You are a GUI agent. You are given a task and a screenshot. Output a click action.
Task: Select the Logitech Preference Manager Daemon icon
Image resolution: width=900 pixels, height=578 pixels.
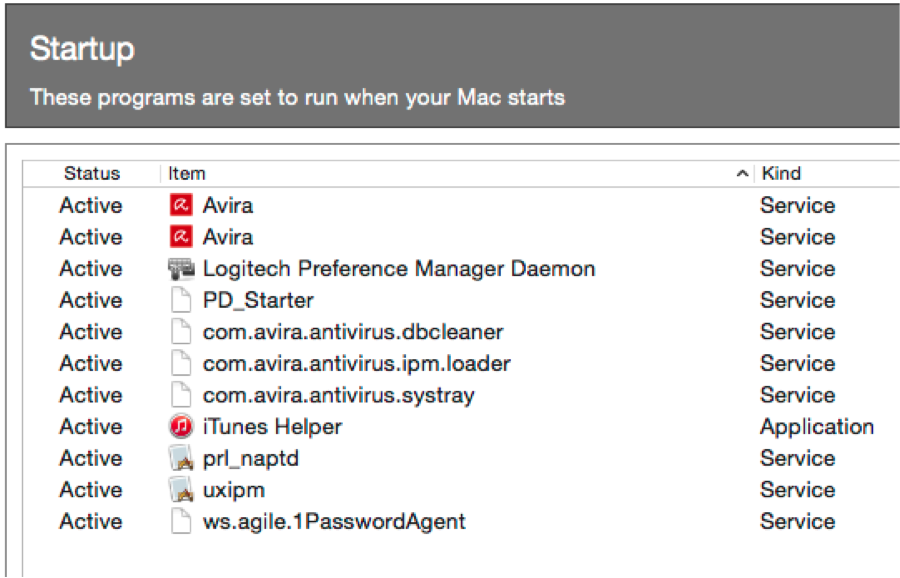[181, 269]
